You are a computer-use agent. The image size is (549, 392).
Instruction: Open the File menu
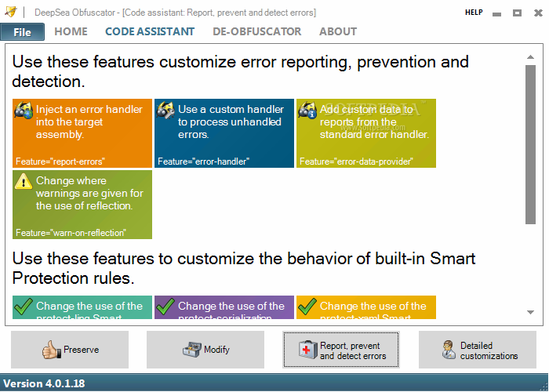tap(23, 32)
